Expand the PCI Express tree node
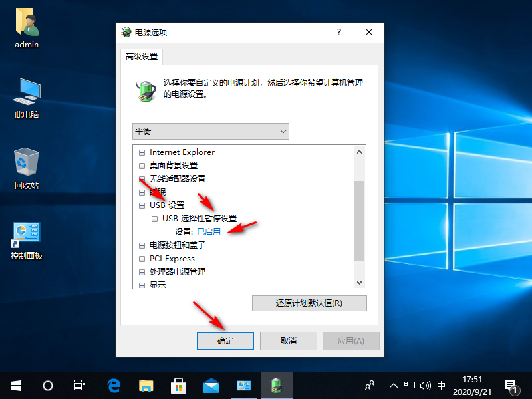The width and height of the screenshot is (532, 399). (142, 259)
